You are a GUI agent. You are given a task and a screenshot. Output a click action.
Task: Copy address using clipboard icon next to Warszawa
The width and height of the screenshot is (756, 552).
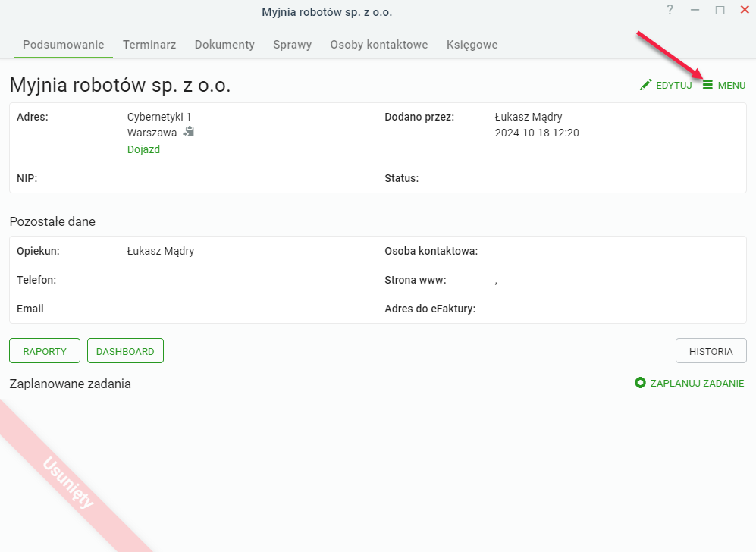tap(189, 132)
